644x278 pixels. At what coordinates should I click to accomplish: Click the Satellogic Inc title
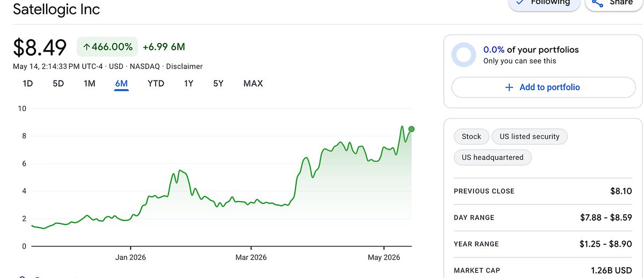[56, 9]
